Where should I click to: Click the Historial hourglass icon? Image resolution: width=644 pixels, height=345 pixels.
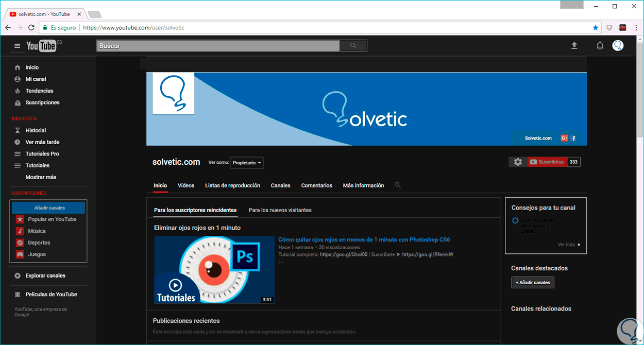(18, 130)
